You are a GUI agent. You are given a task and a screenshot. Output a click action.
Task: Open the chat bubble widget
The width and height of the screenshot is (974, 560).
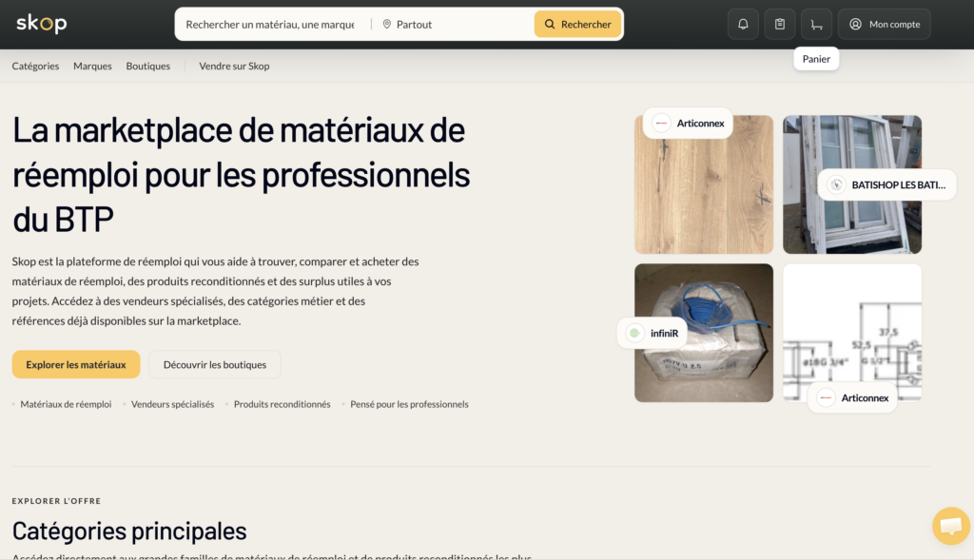(951, 526)
